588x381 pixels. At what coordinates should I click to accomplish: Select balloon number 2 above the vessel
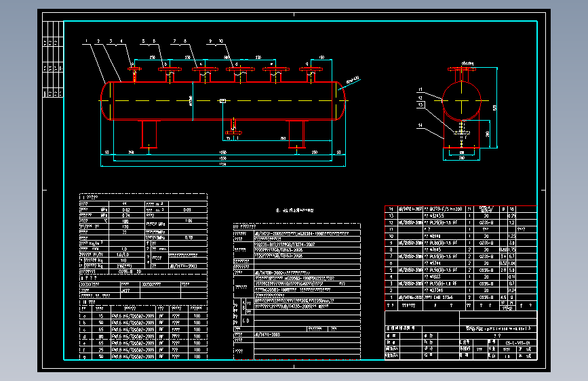(98, 41)
